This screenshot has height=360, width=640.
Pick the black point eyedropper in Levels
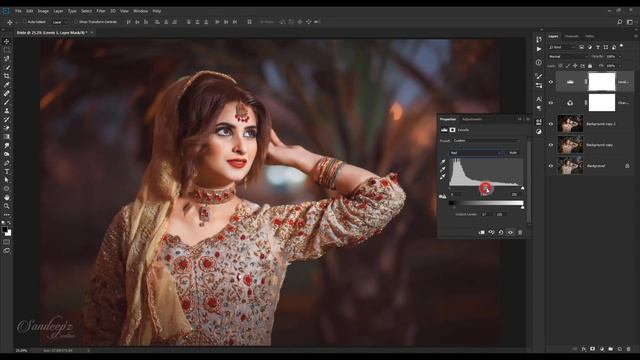click(x=443, y=162)
